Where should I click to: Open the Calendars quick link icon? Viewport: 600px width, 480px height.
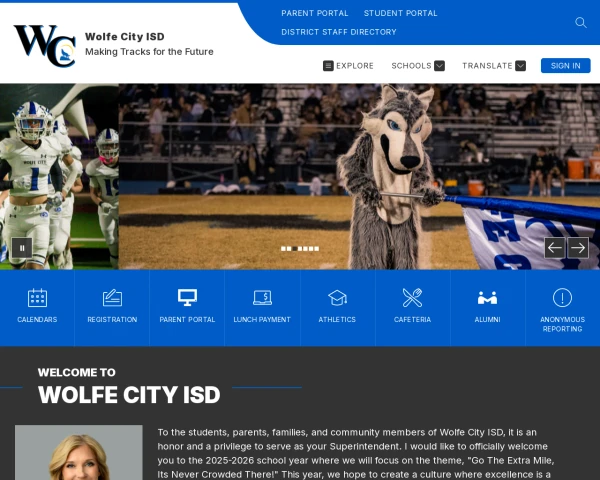pyautogui.click(x=37, y=298)
